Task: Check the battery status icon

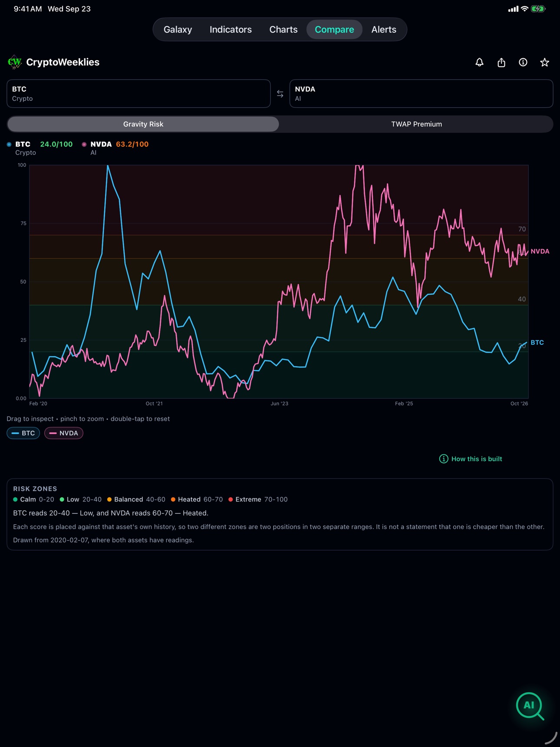Action: (x=538, y=9)
